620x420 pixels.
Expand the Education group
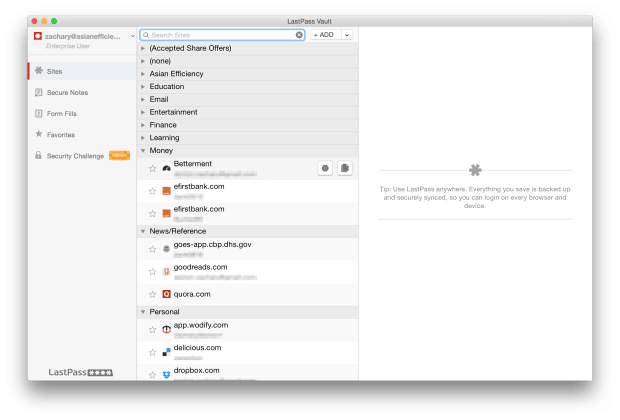[x=143, y=87]
